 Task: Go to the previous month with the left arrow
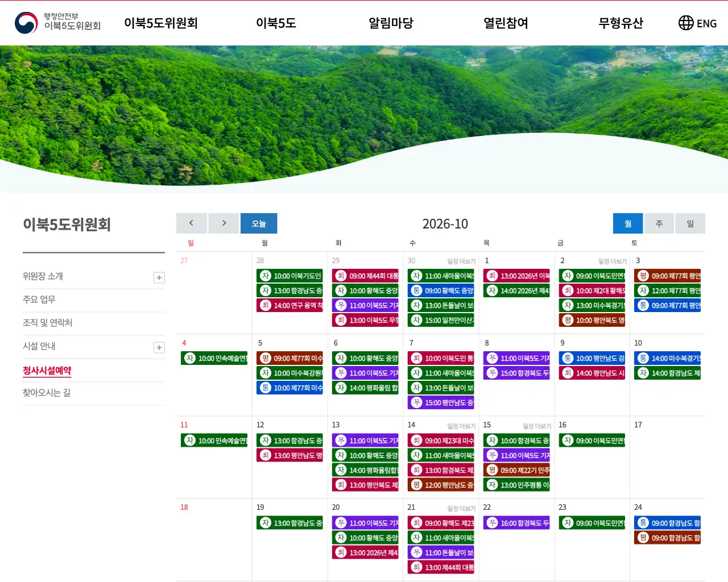click(191, 223)
